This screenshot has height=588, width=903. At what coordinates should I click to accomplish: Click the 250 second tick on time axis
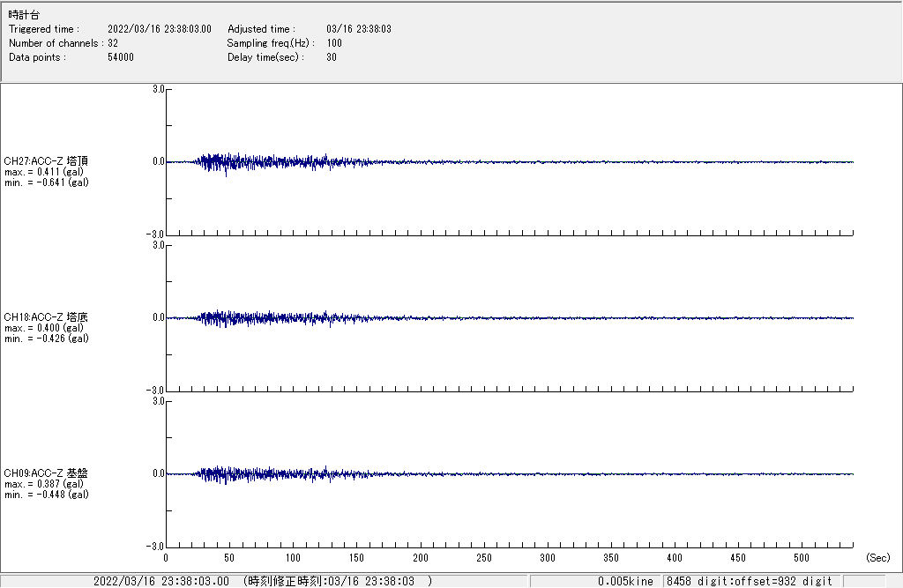(x=484, y=558)
